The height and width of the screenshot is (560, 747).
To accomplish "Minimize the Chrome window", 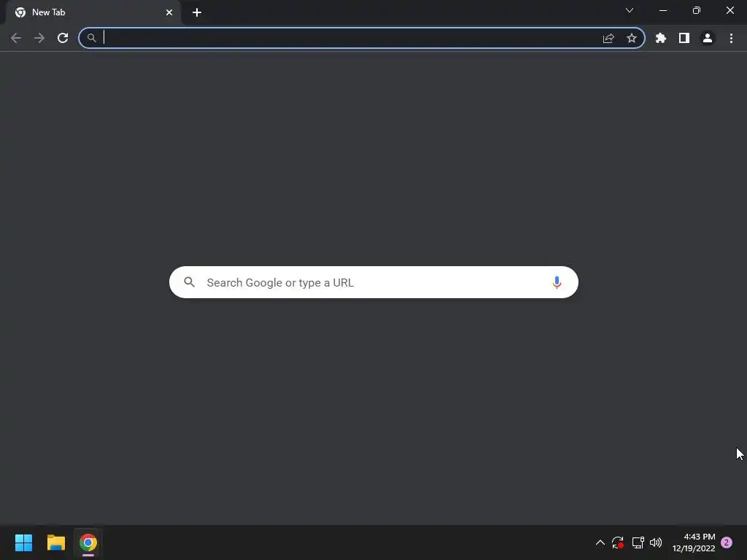I will [x=663, y=10].
